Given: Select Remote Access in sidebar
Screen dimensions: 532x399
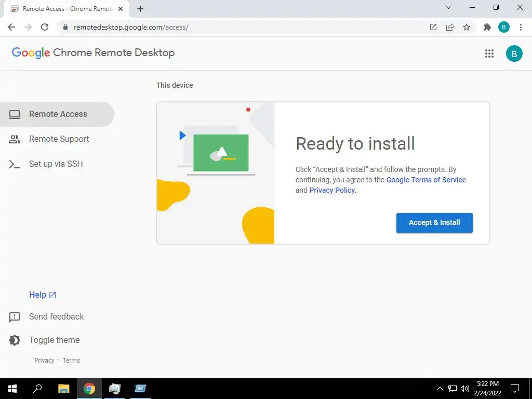Looking at the screenshot, I should (57, 114).
